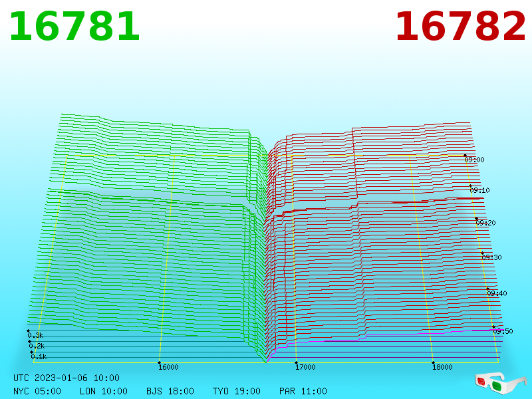Viewport: 532px width, 399px height.
Task: Click the green bid price 16781
Action: (x=74, y=27)
